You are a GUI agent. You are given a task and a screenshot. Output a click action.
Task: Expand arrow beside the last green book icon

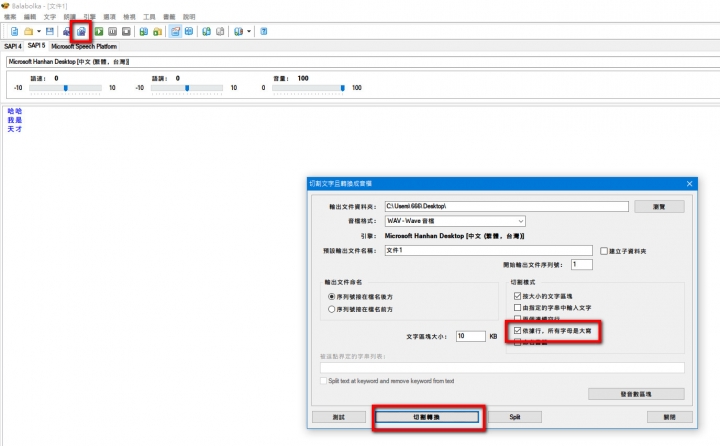coord(249,32)
